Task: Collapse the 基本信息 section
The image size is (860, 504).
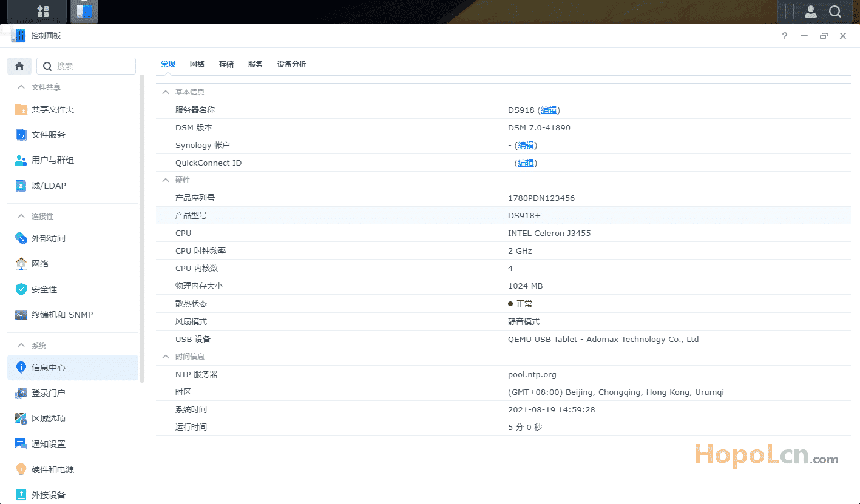Action: 165,92
